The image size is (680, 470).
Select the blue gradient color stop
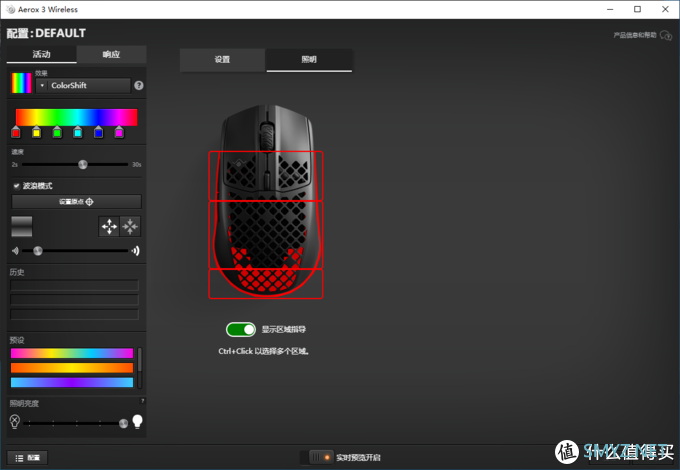[98, 132]
